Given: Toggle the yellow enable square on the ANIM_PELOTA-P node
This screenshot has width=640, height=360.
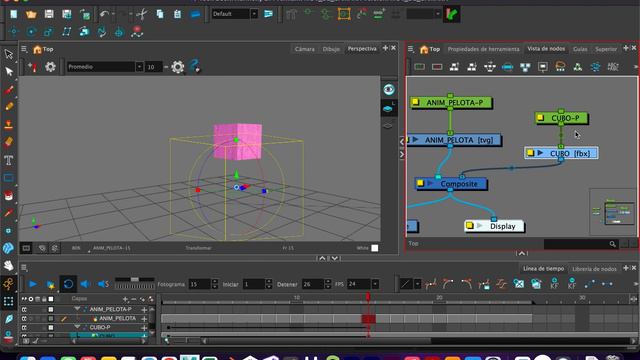Looking at the screenshot, I should (x=416, y=102).
